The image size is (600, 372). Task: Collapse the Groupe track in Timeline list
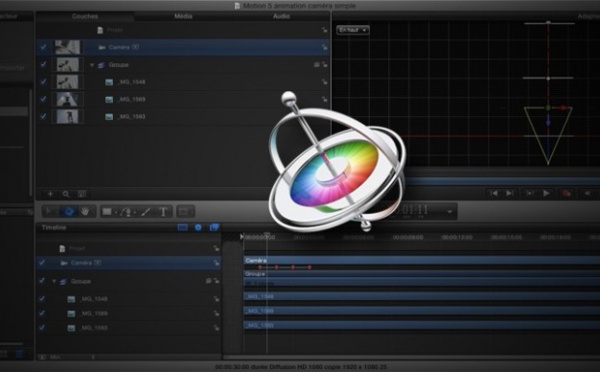point(54,281)
